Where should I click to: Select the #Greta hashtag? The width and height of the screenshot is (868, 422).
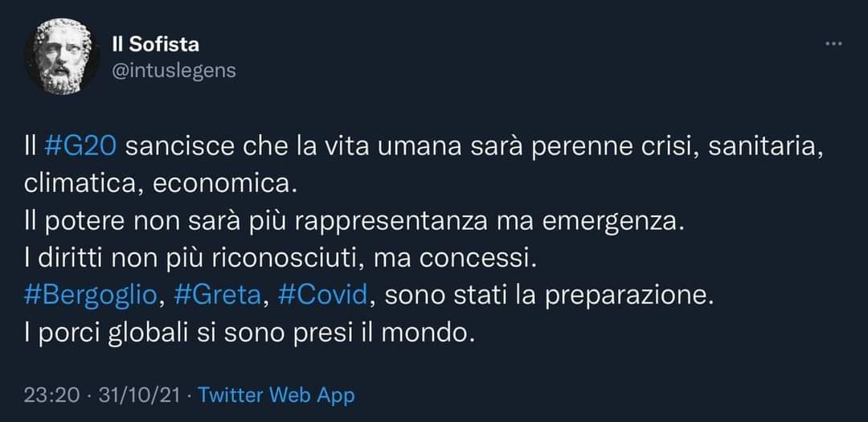(217, 297)
